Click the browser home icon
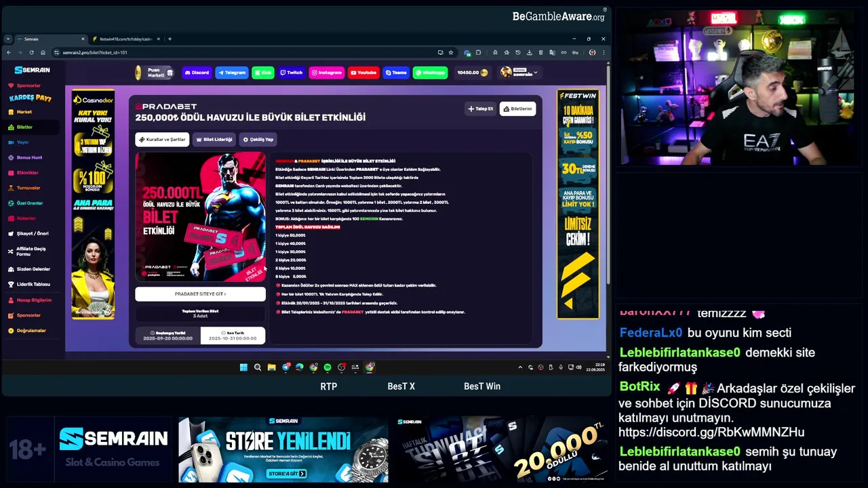This screenshot has height=488, width=868. click(x=43, y=52)
